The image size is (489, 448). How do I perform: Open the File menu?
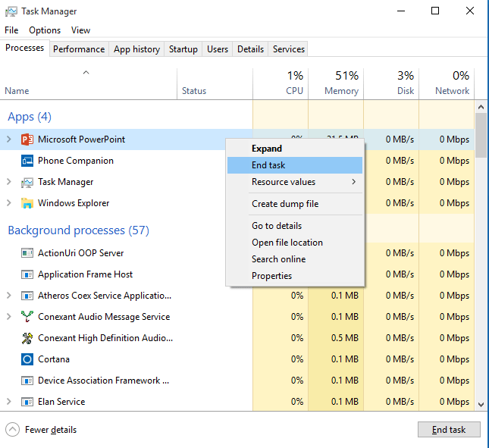click(x=11, y=30)
